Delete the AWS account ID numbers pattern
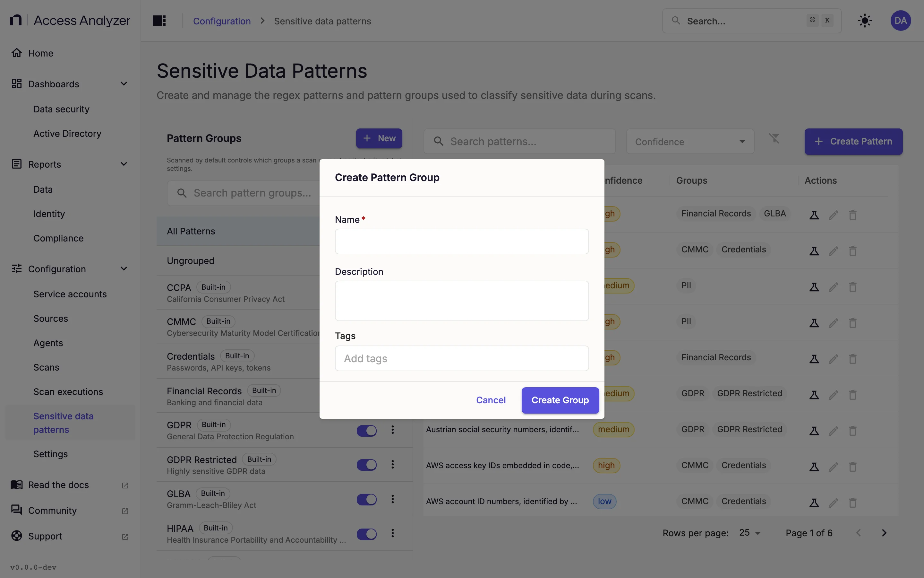Image resolution: width=924 pixels, height=578 pixels. [852, 503]
